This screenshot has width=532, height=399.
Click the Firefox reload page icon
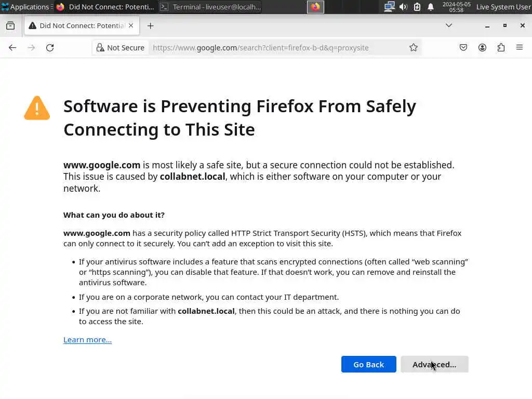(50, 48)
